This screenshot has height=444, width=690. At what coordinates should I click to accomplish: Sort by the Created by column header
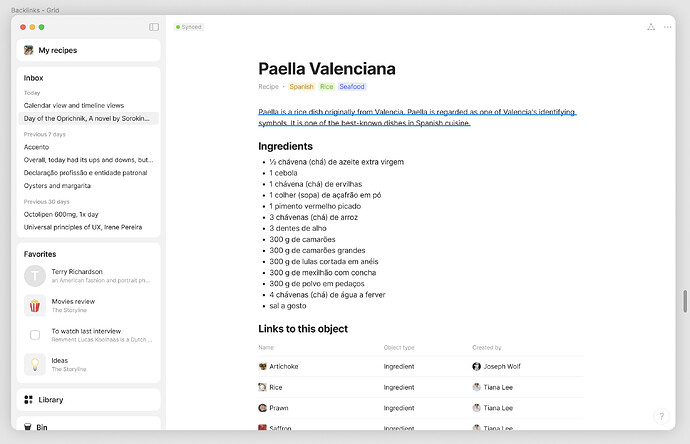click(x=487, y=347)
